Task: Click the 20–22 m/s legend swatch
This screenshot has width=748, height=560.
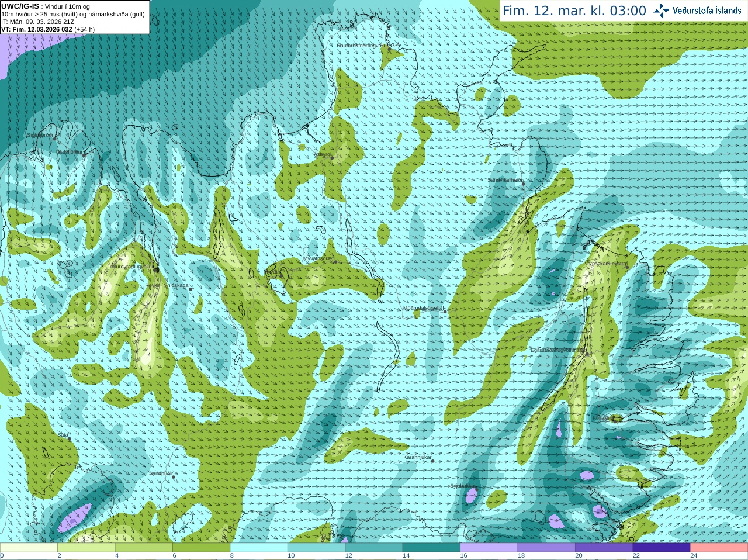Action: [x=604, y=548]
